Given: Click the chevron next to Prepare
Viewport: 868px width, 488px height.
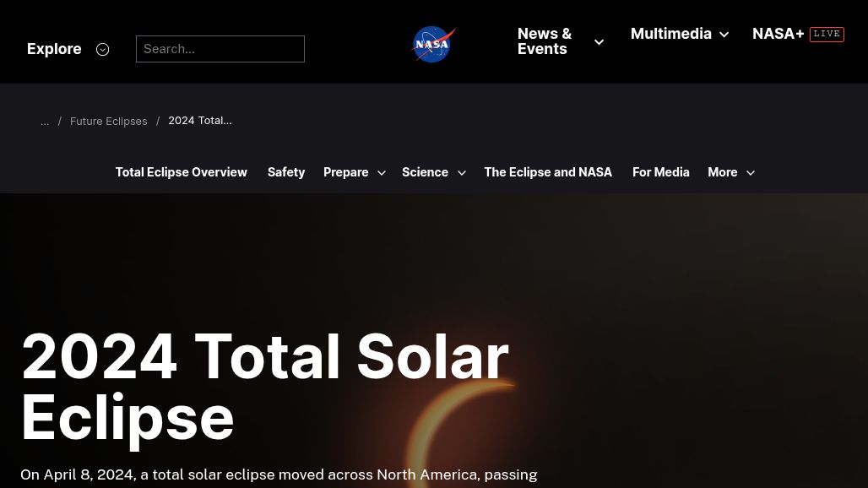Looking at the screenshot, I should tap(381, 172).
